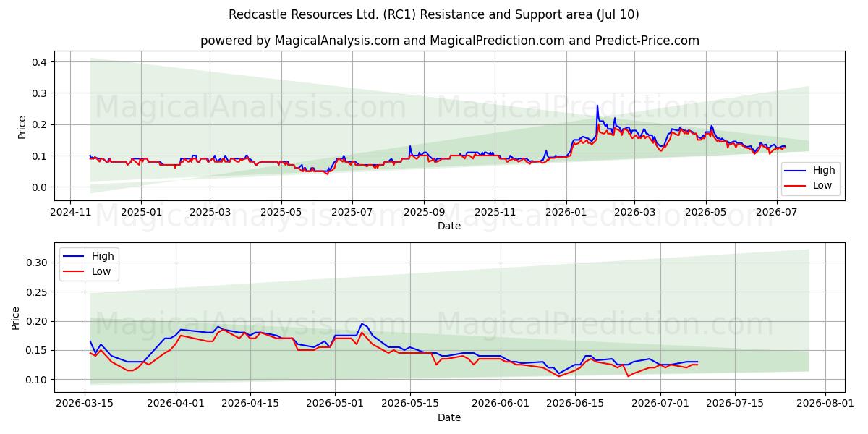Click the '2025-09' x-axis label

tap(424, 213)
